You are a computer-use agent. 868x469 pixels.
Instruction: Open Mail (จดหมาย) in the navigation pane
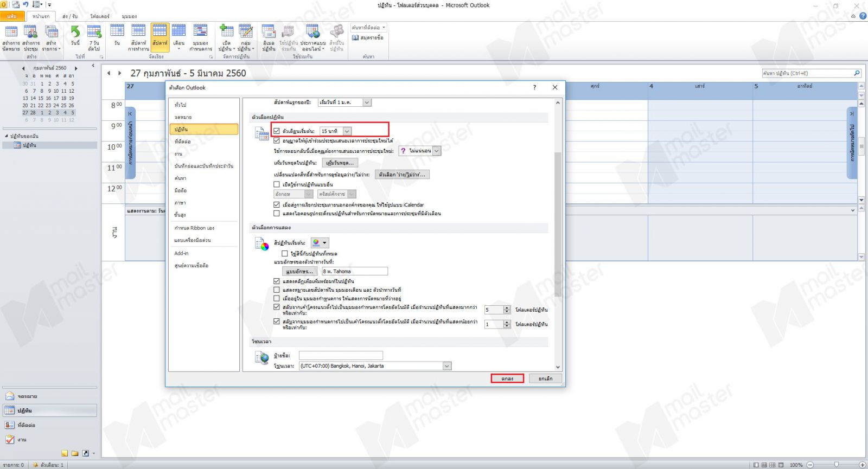50,396
